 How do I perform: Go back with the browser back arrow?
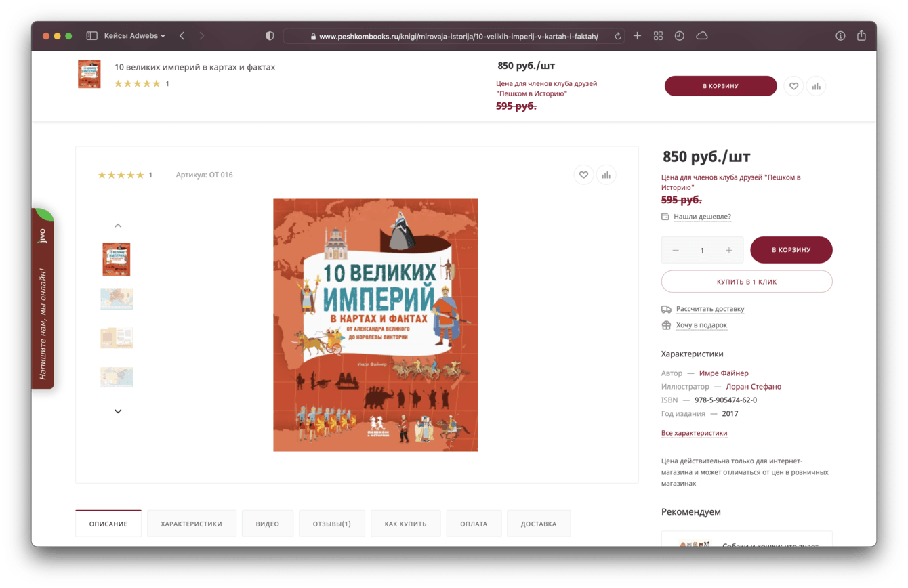(182, 36)
